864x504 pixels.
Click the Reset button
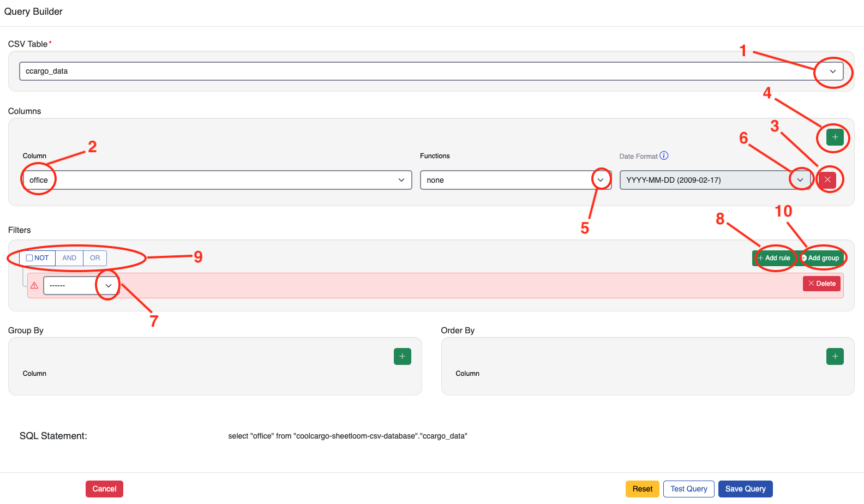643,489
